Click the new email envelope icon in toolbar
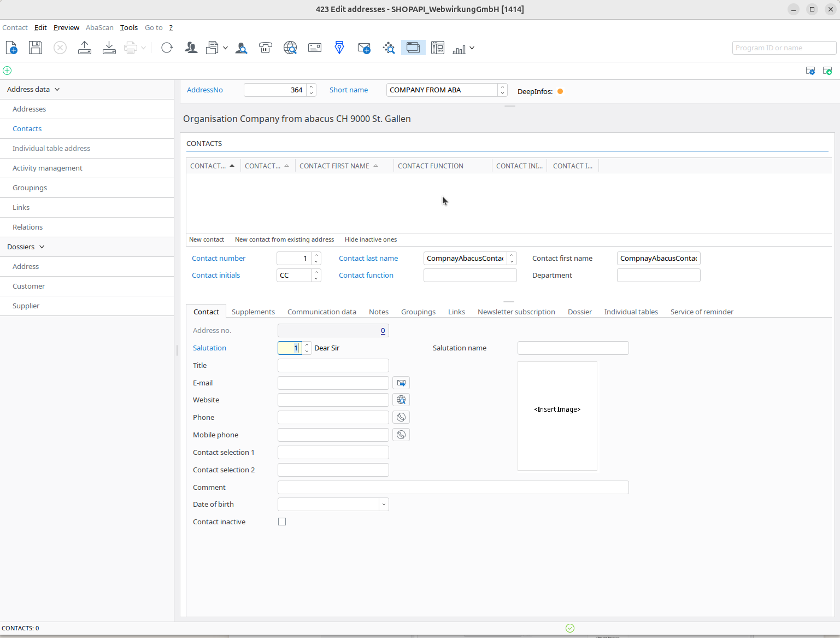 pos(364,48)
